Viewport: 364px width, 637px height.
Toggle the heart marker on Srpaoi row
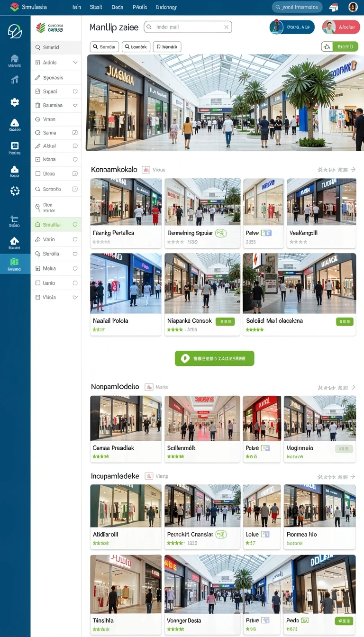point(75,91)
